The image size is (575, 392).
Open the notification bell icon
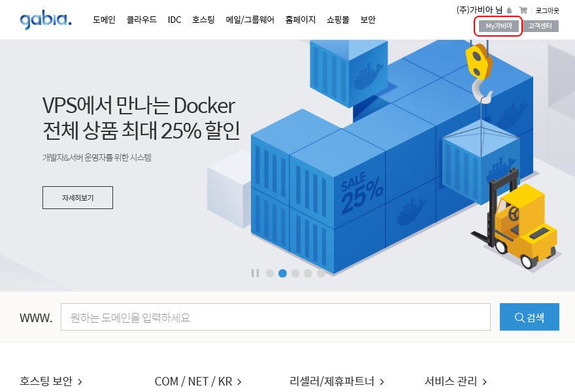point(509,10)
